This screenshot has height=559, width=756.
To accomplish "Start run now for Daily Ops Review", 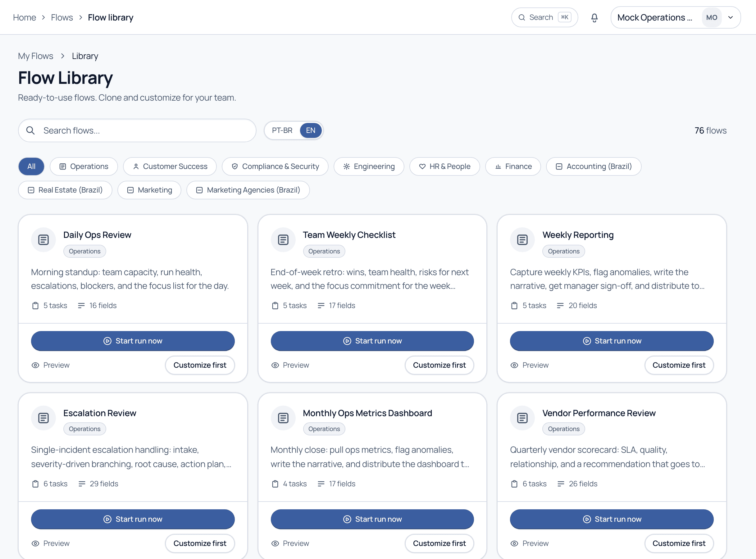I will click(133, 341).
